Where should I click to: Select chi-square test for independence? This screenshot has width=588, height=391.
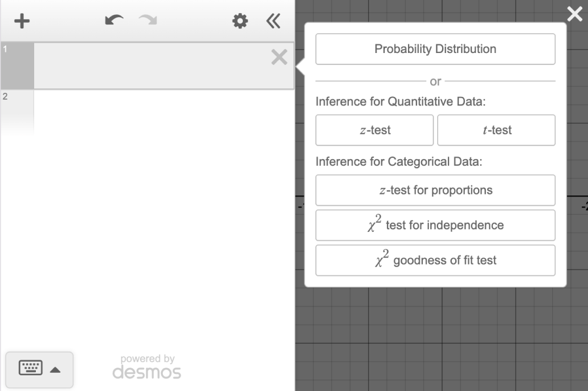[x=435, y=225]
